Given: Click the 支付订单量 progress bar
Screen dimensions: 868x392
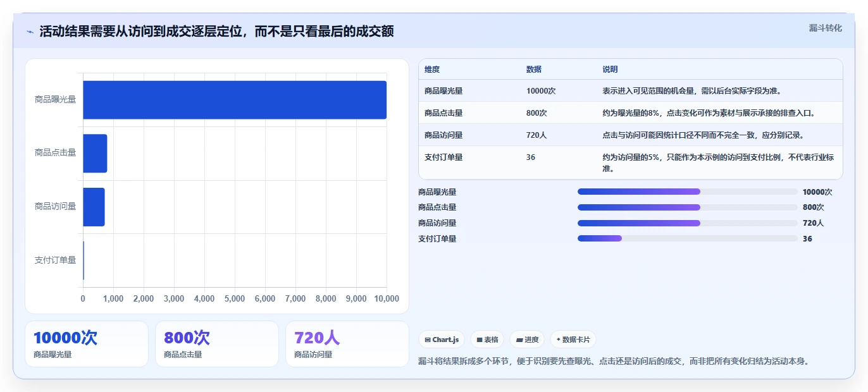Looking at the screenshot, I should (687, 238).
